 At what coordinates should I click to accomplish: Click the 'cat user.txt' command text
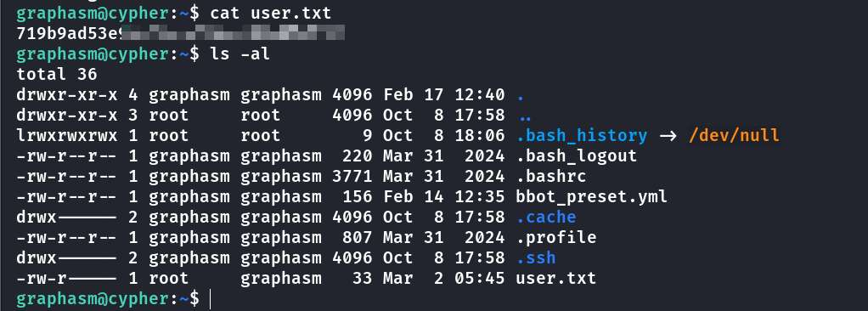271,14
